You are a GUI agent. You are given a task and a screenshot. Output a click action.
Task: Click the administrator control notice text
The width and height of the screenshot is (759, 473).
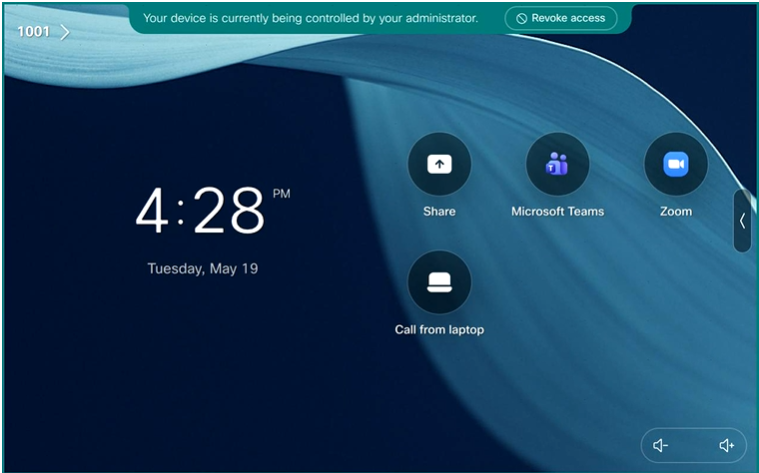pos(310,18)
